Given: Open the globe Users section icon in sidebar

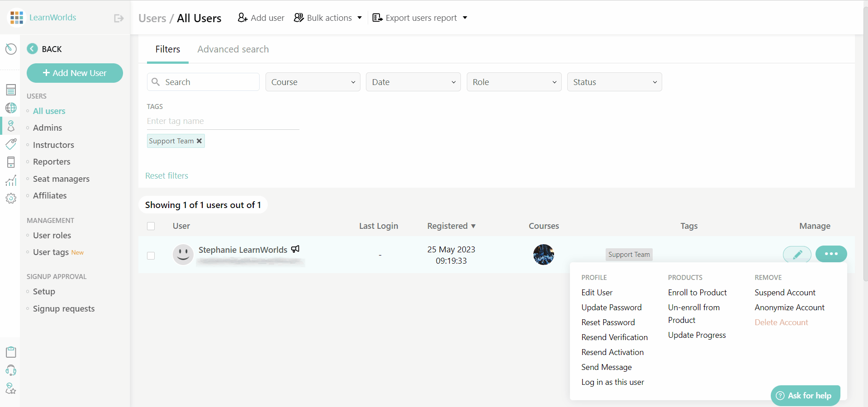Looking at the screenshot, I should point(11,108).
